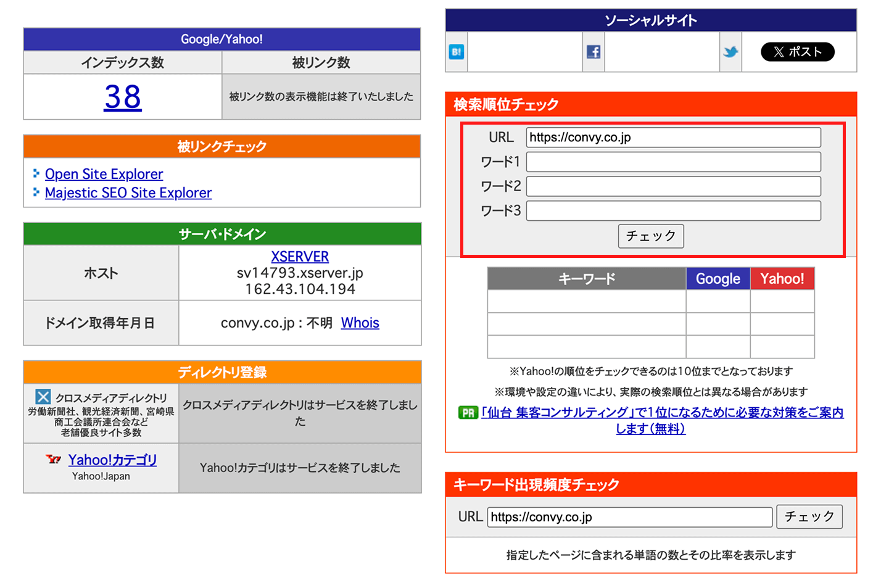Click the Yahoo! category logo icon
The image size is (881, 588).
pos(54,459)
